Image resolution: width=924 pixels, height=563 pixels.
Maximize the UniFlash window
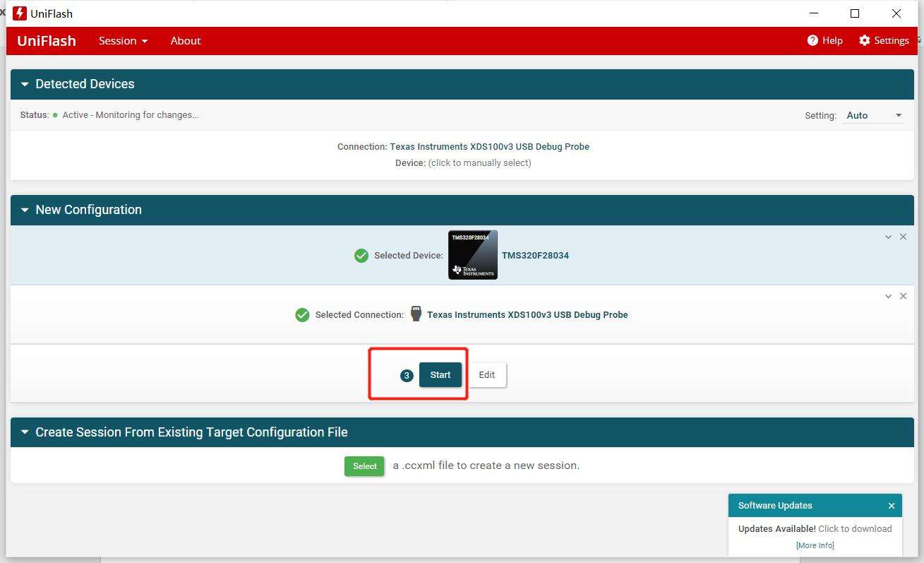click(855, 13)
